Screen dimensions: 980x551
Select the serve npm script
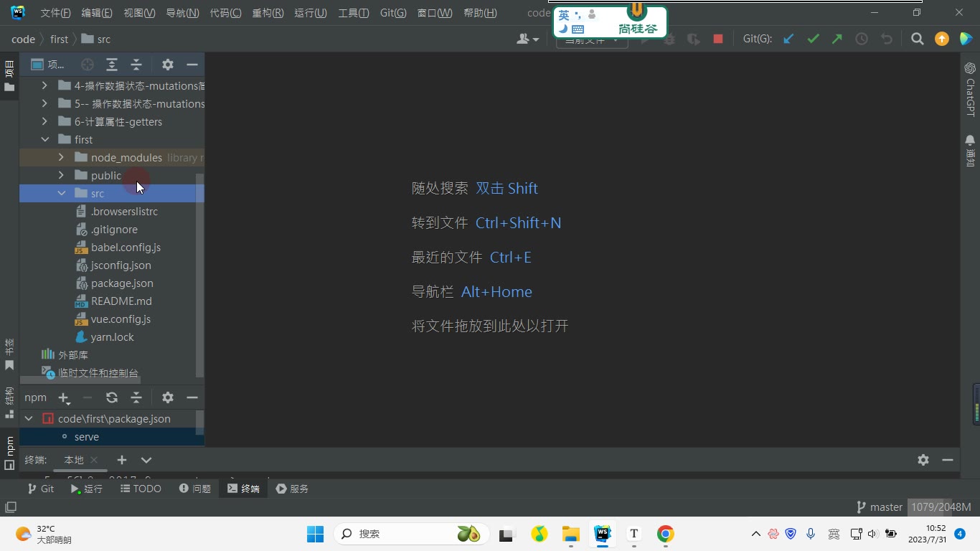click(87, 436)
